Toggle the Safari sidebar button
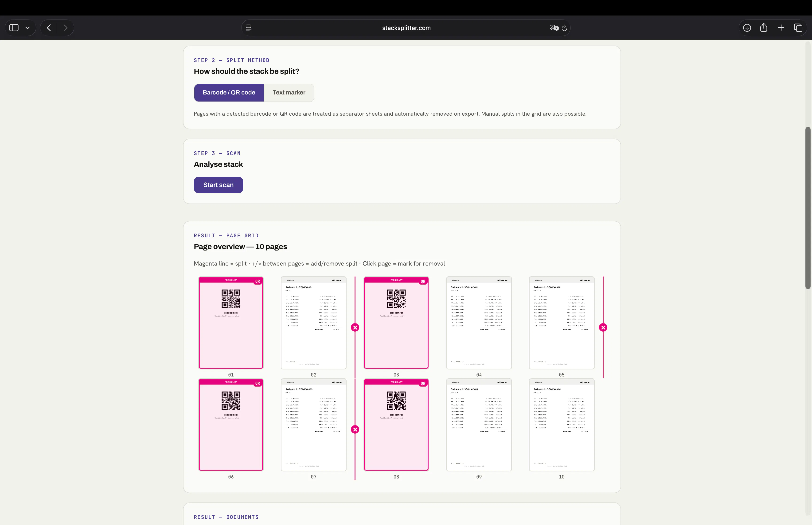 (14, 28)
